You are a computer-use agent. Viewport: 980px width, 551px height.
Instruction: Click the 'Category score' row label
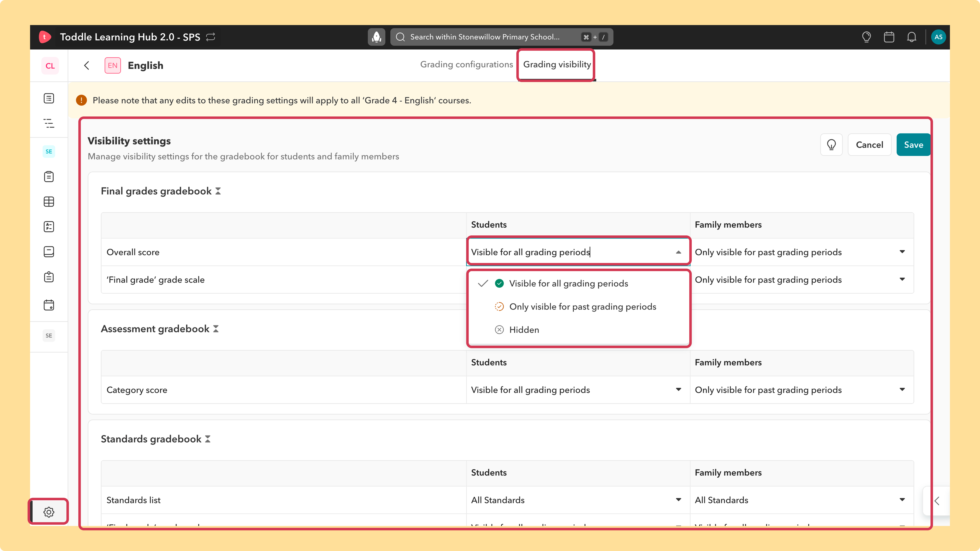[137, 390]
